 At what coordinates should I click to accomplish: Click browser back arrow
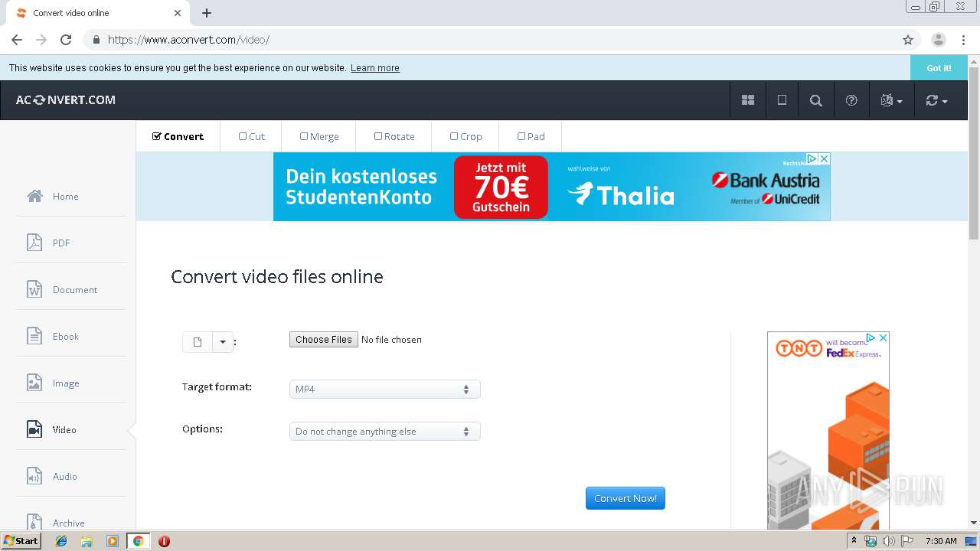pos(17,40)
